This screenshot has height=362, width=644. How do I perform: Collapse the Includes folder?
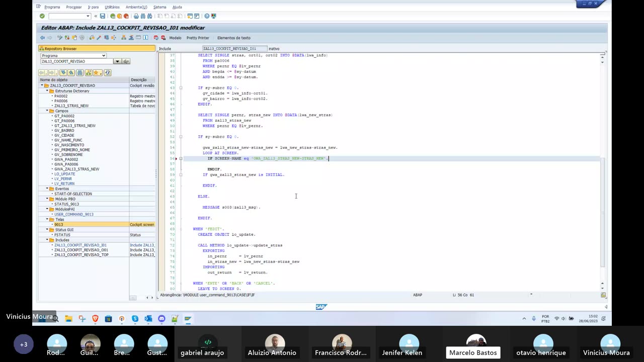tap(47, 240)
